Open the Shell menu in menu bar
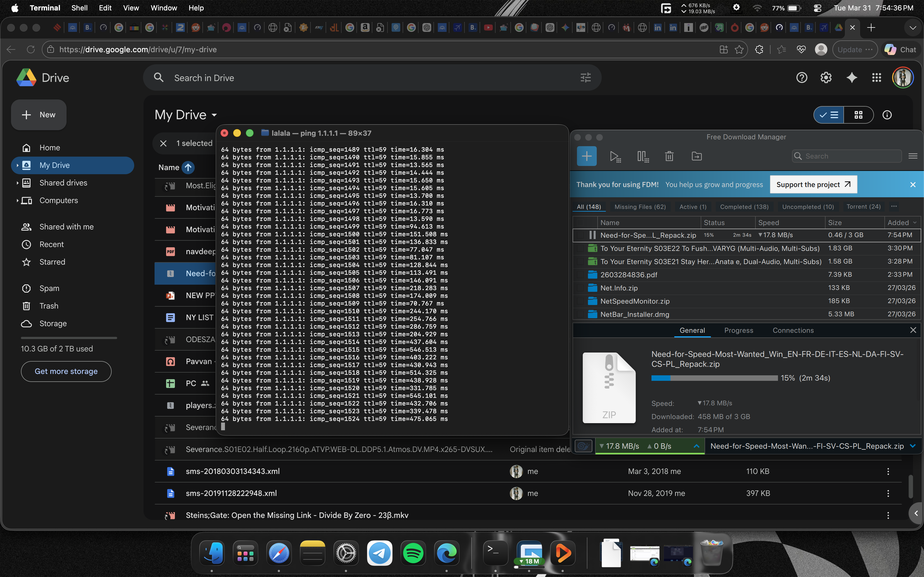 [79, 8]
